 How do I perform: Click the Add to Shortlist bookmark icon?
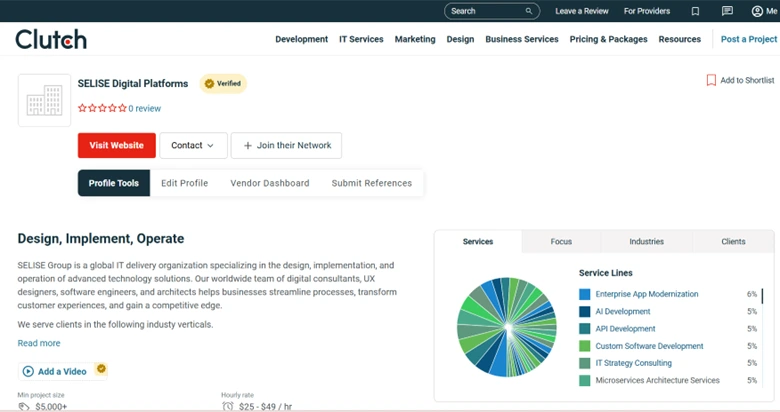click(711, 80)
